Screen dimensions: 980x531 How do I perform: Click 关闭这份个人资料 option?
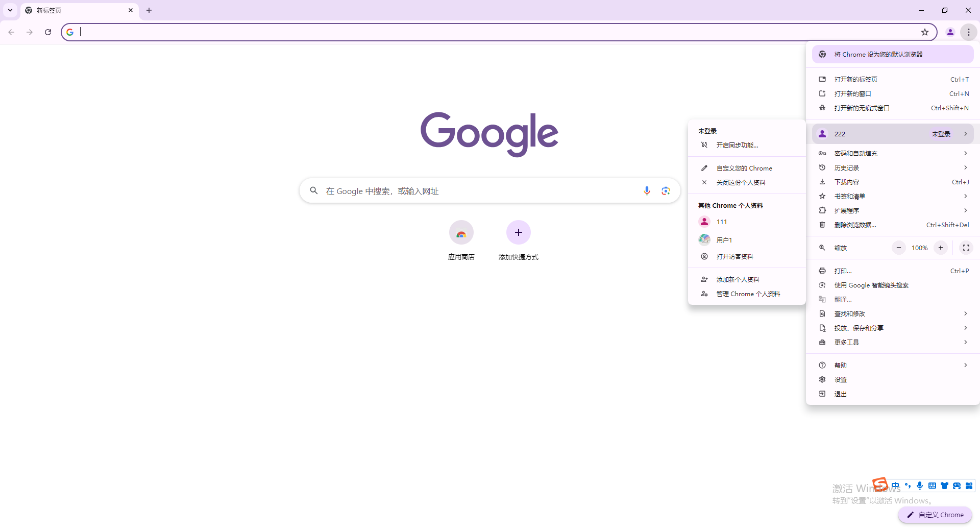(747, 182)
